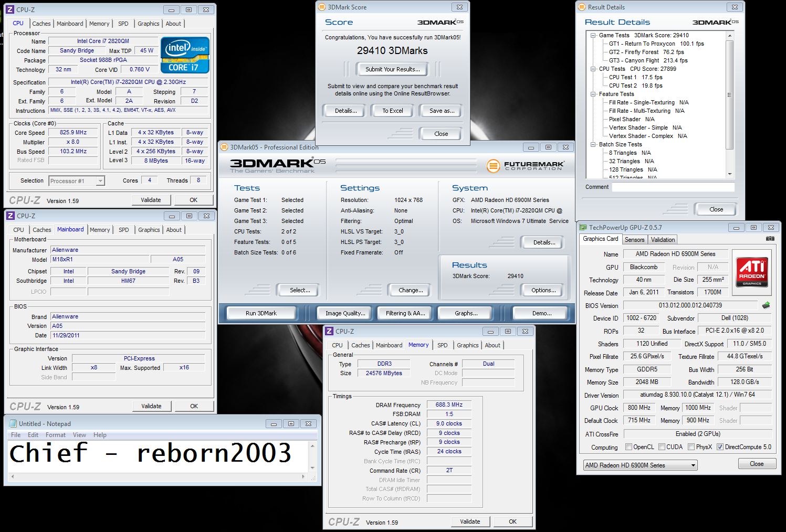This screenshot has height=532, width=786.
Task: Click the 3DMark Score window title icon
Action: click(322, 7)
